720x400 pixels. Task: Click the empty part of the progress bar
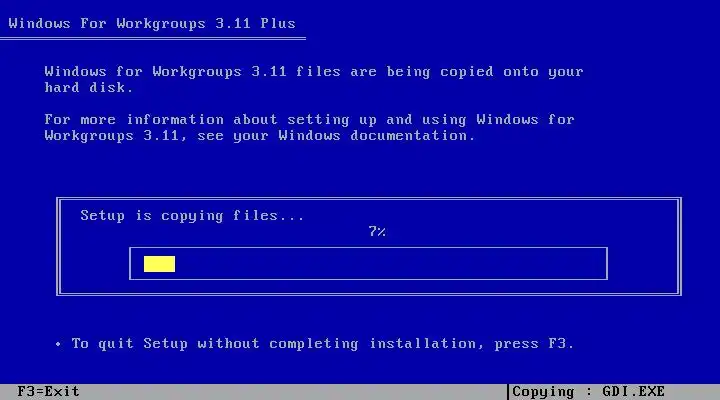click(x=390, y=264)
